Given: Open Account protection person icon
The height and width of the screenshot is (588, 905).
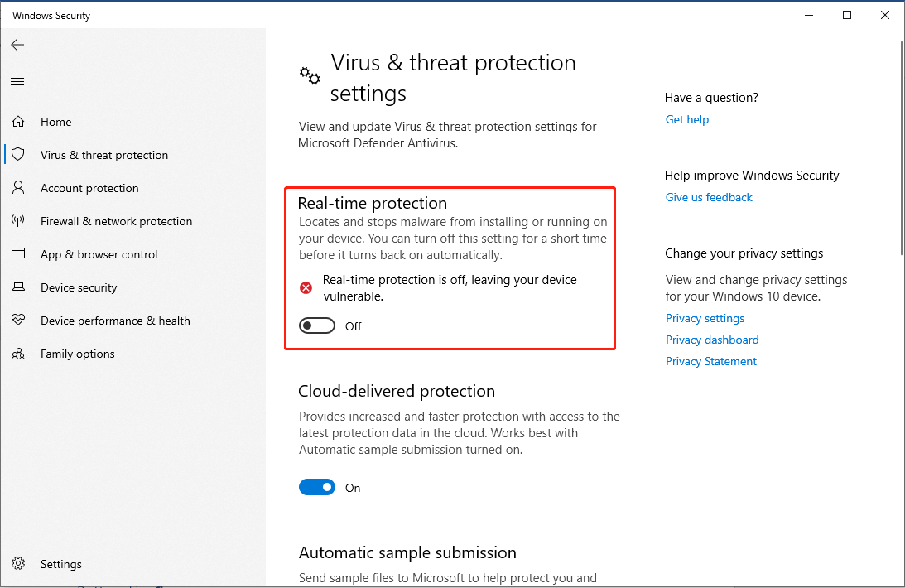Looking at the screenshot, I should [18, 187].
